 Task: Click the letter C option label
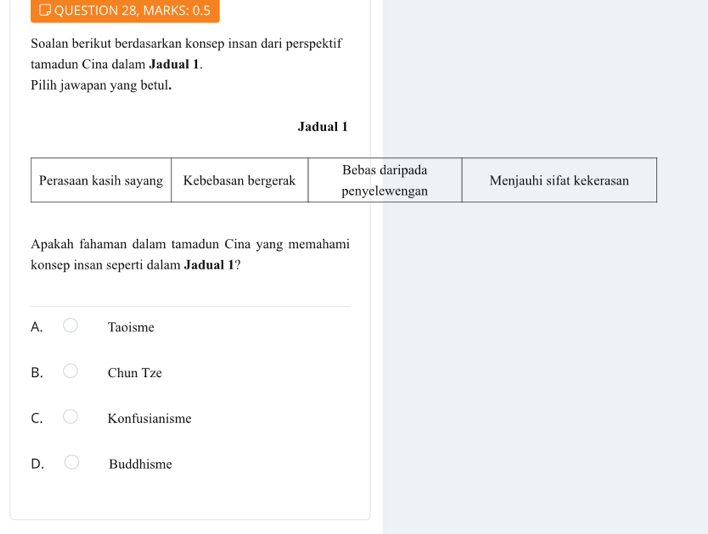click(x=36, y=418)
